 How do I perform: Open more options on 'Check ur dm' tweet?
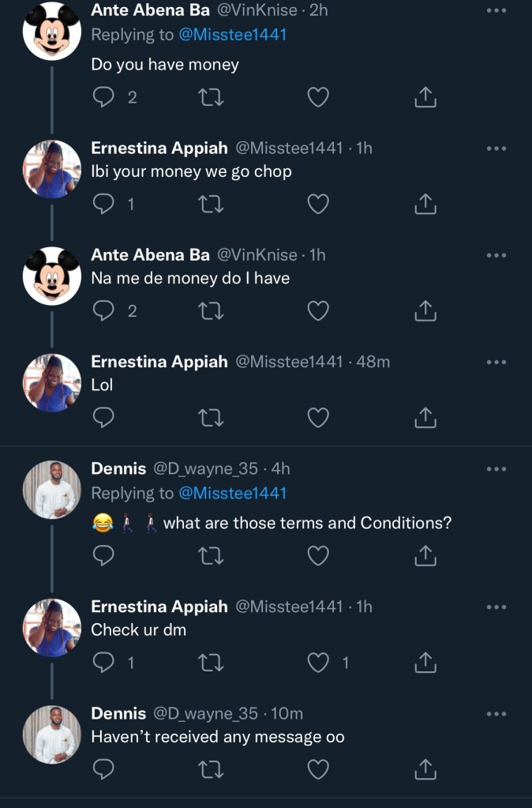tap(496, 607)
